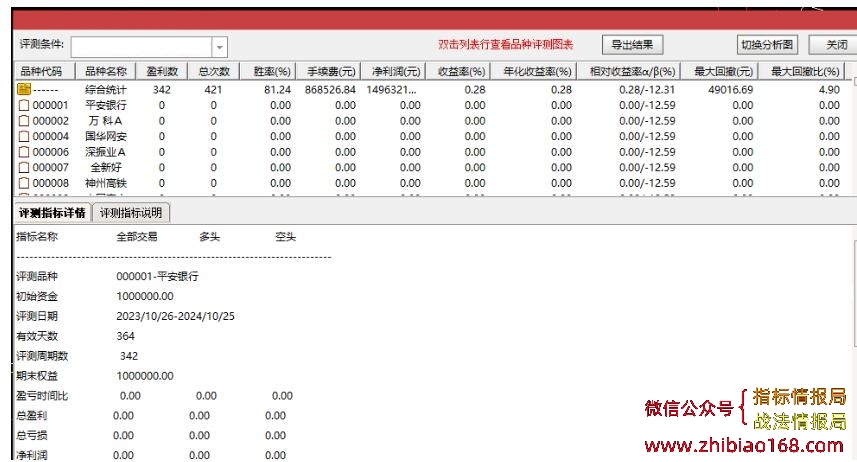Click the win rate value 81.24
The width and height of the screenshot is (857, 462).
(x=278, y=90)
